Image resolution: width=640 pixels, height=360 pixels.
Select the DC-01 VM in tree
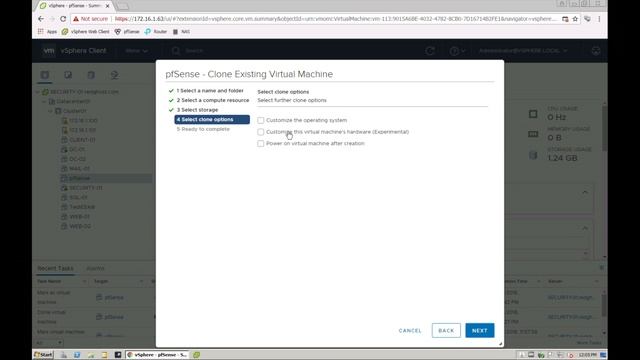click(x=77, y=150)
